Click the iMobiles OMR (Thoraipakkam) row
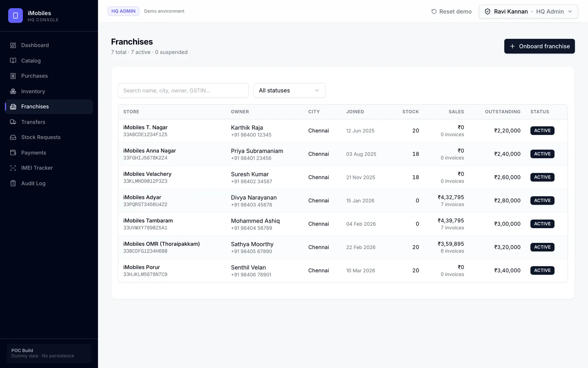588x368 pixels. pyautogui.click(x=343, y=247)
